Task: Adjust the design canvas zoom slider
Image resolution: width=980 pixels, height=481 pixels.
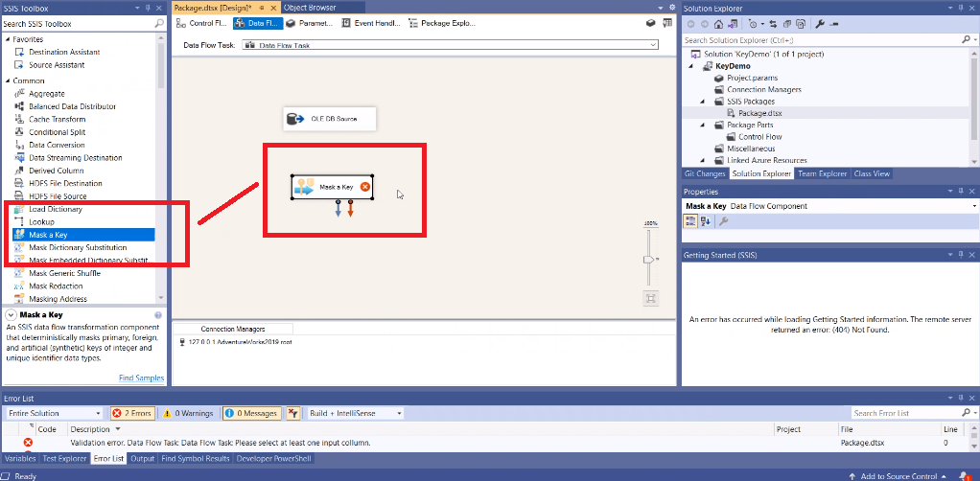Action: (649, 259)
